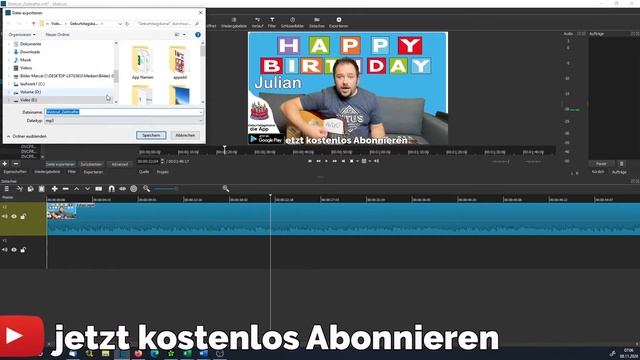
Task: Adjust the timeline zoom slider
Action: click(165, 189)
